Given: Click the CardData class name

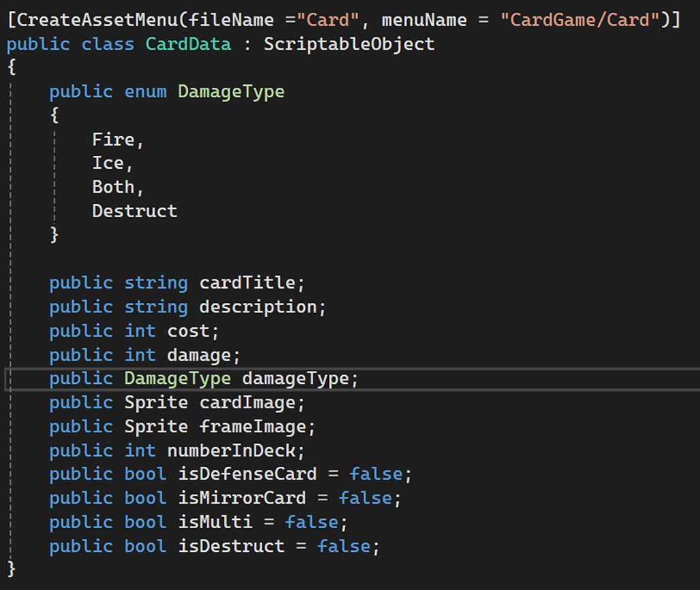Looking at the screenshot, I should pos(188,44).
